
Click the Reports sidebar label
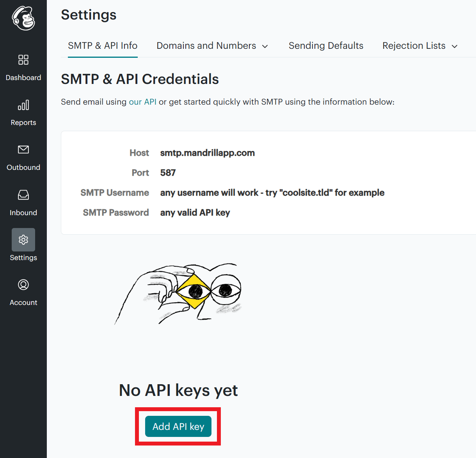coord(23,123)
